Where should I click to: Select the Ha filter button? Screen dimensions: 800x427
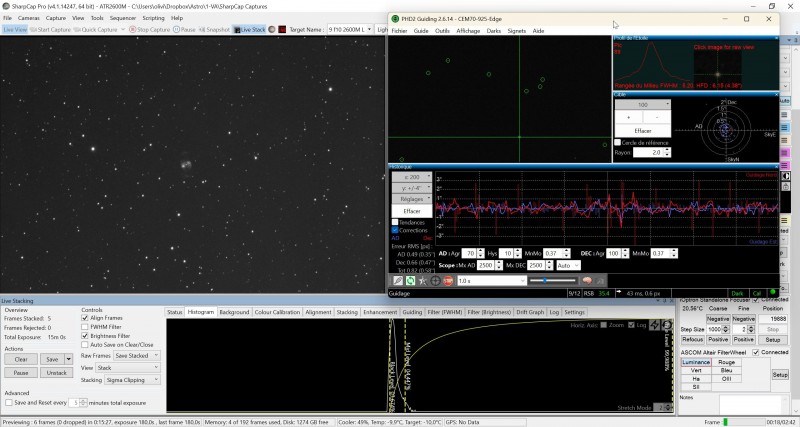point(695,379)
